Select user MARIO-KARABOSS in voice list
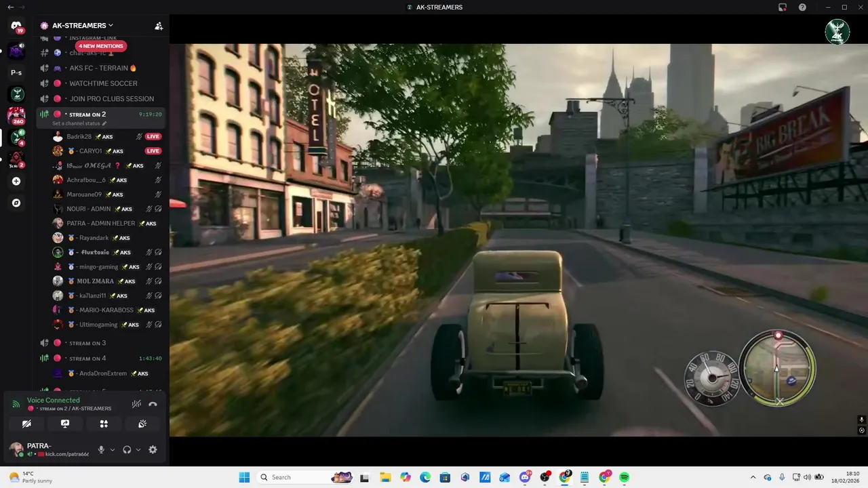This screenshot has width=868, height=488. [107, 310]
